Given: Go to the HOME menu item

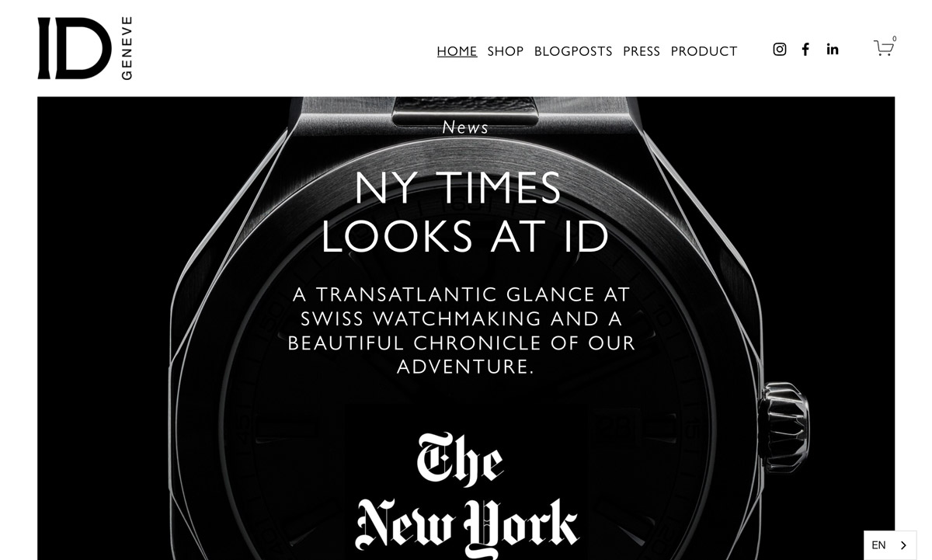Looking at the screenshot, I should [x=457, y=51].
